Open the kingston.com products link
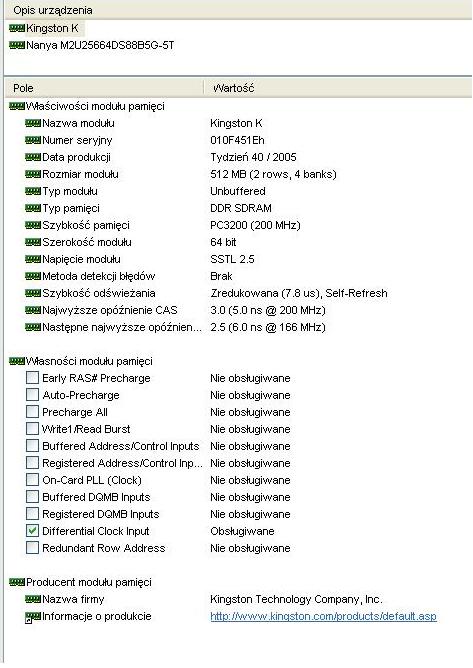 (323, 616)
